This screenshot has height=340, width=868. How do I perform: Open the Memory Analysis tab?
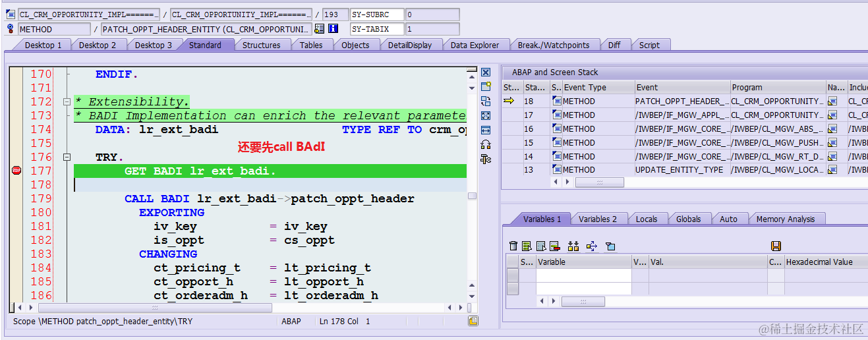[786, 219]
